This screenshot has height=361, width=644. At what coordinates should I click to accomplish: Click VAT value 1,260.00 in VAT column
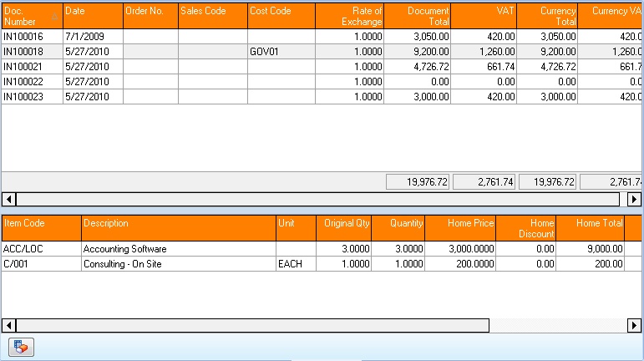tap(497, 52)
